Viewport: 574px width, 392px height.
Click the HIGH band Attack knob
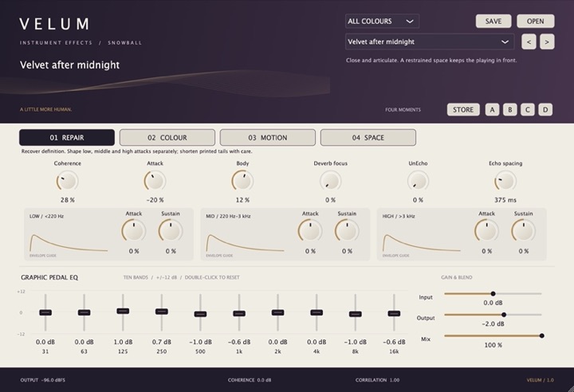486,231
